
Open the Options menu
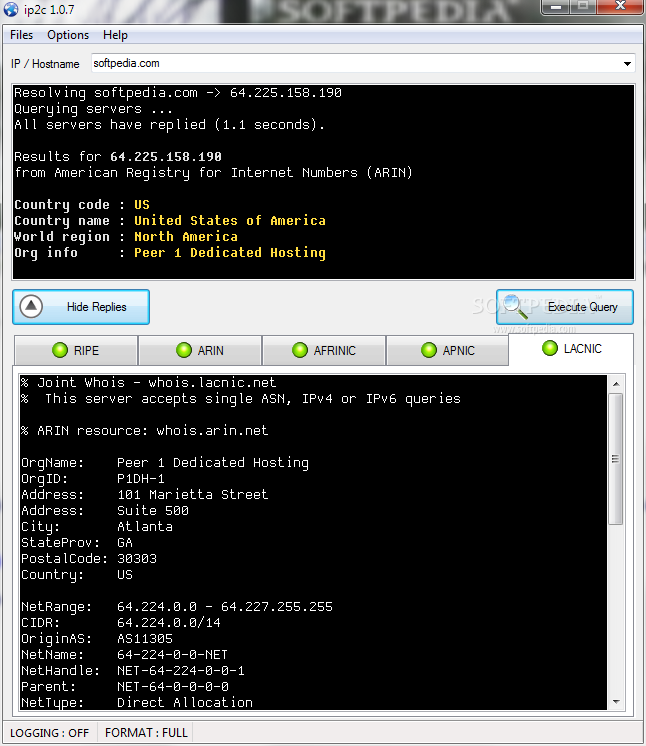pos(68,35)
